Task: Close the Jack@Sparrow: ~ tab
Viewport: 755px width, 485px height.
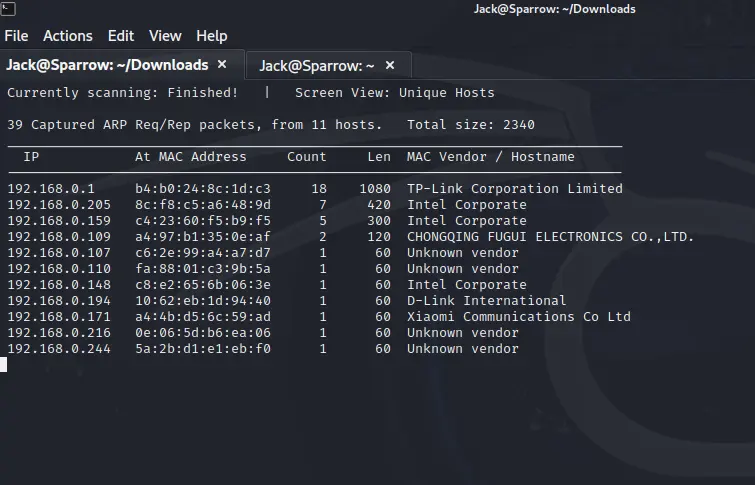Action: pos(390,65)
